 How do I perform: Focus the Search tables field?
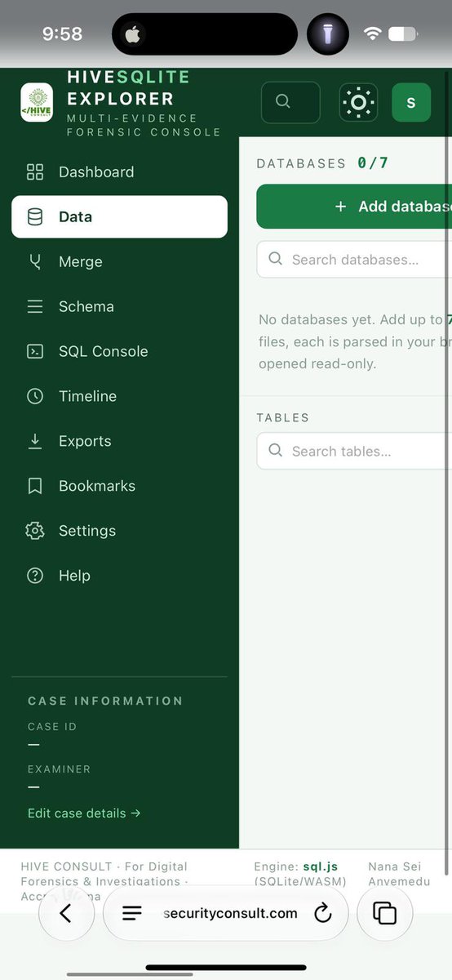[x=354, y=451]
